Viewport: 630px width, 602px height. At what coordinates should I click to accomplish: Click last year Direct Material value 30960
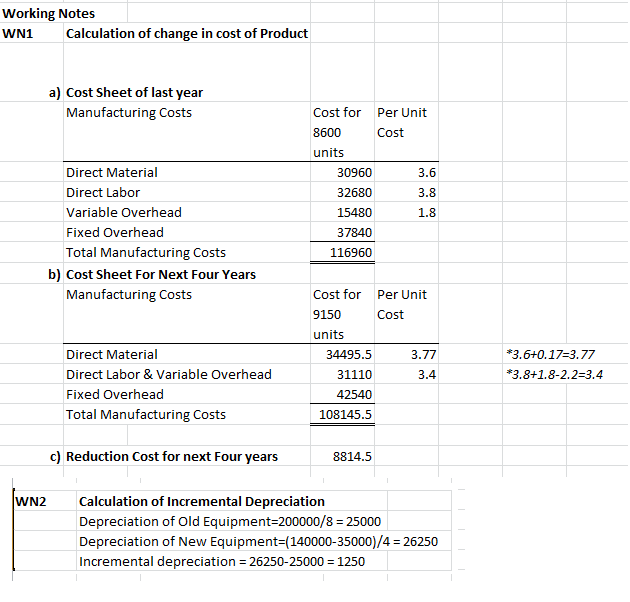coord(354,172)
